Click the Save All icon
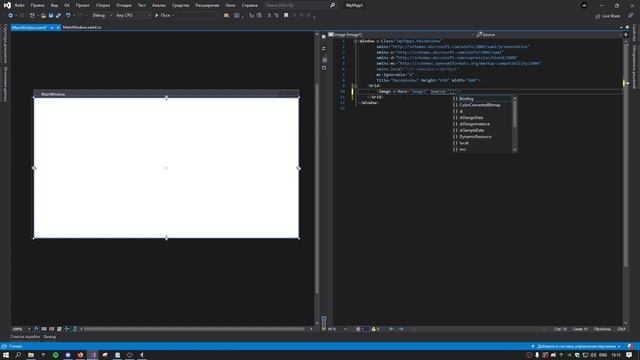 point(58,16)
